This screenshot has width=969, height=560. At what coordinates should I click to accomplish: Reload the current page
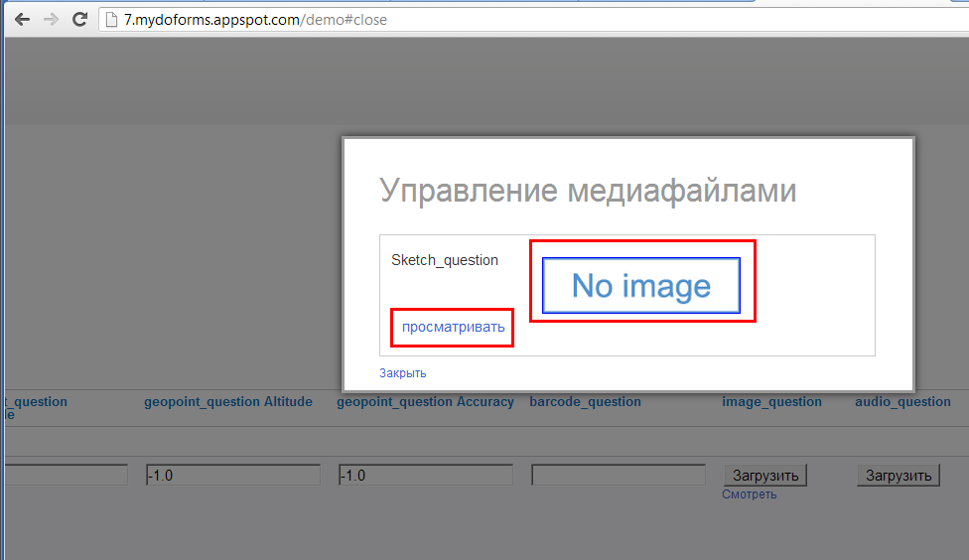pyautogui.click(x=80, y=19)
